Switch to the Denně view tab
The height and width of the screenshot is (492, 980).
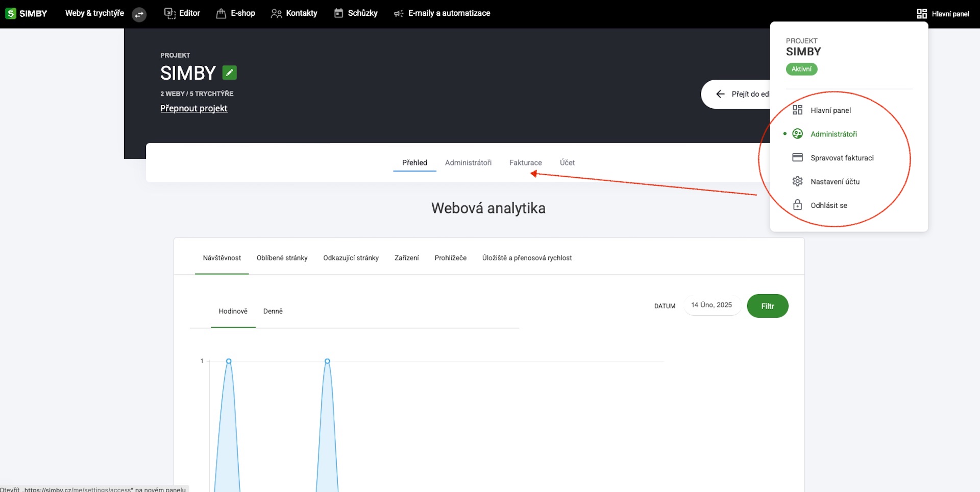273,311
